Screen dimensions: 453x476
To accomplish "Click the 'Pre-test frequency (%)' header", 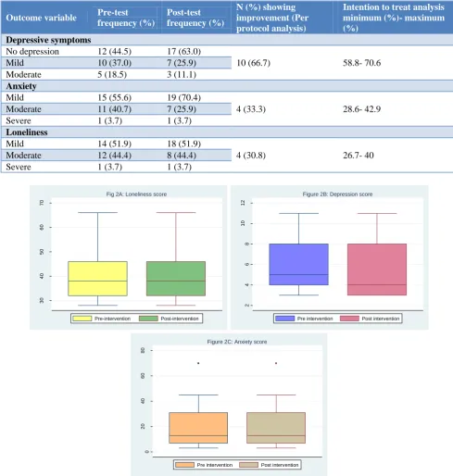I will click(x=126, y=18).
